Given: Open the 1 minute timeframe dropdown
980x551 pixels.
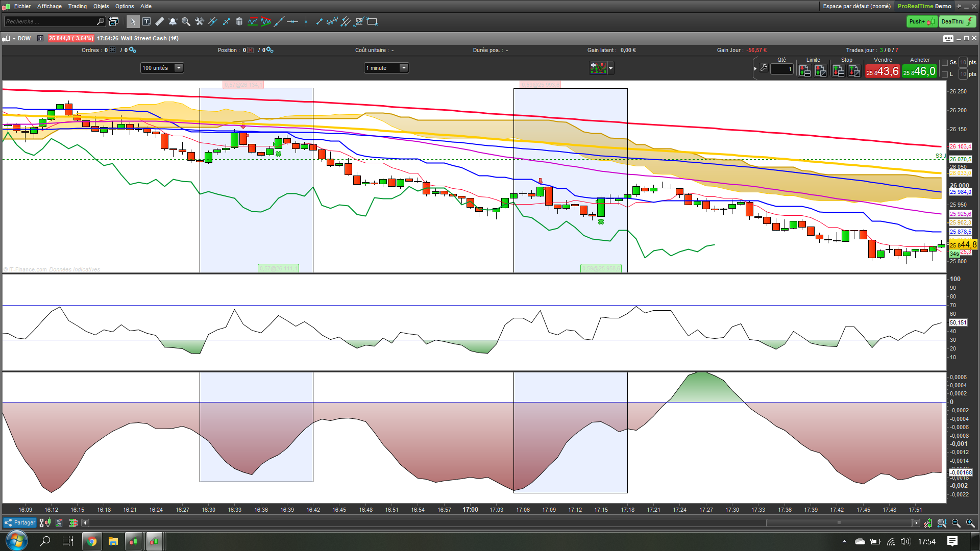Looking at the screenshot, I should (404, 68).
